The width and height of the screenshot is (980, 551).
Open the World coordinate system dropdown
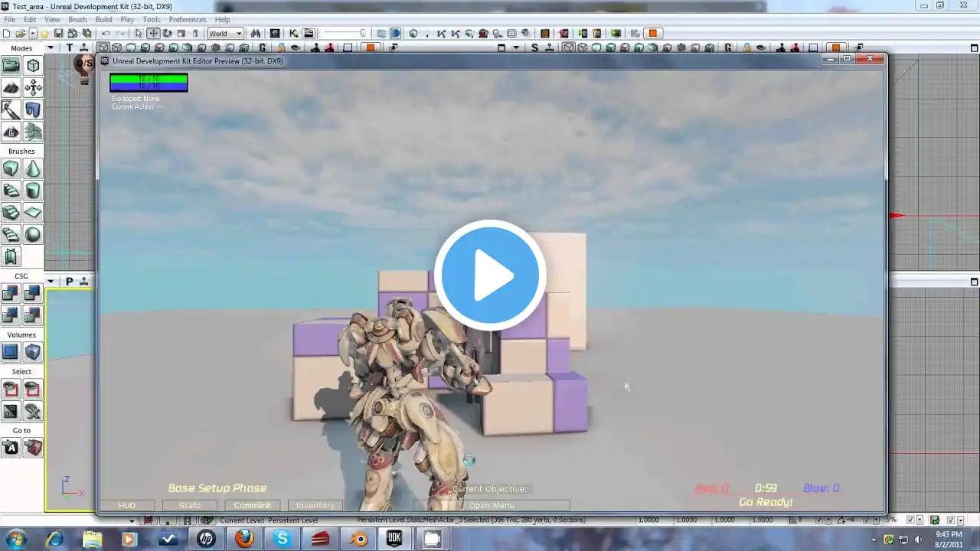(225, 34)
